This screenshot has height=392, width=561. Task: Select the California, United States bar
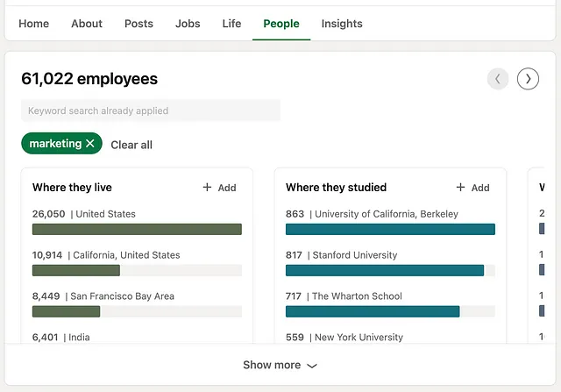(137, 270)
